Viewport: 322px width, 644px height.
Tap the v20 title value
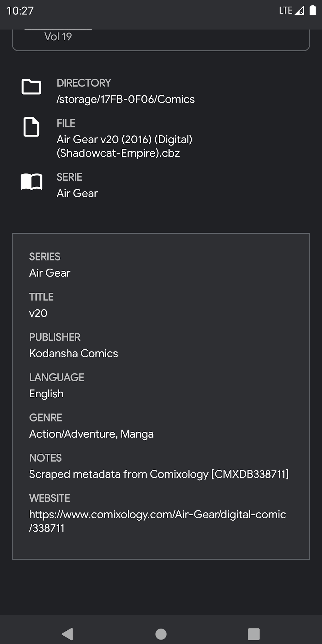pyautogui.click(x=38, y=313)
